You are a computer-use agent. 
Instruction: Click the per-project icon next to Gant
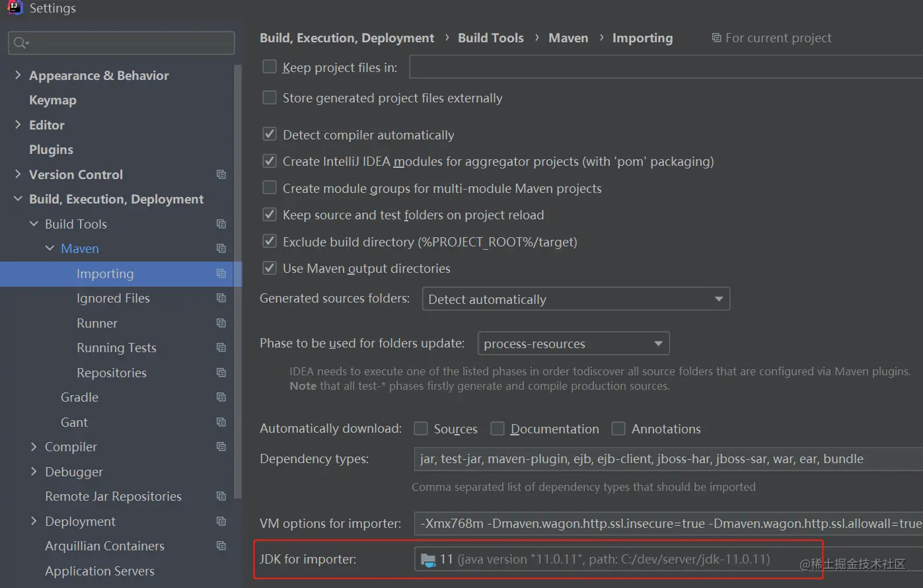(221, 422)
